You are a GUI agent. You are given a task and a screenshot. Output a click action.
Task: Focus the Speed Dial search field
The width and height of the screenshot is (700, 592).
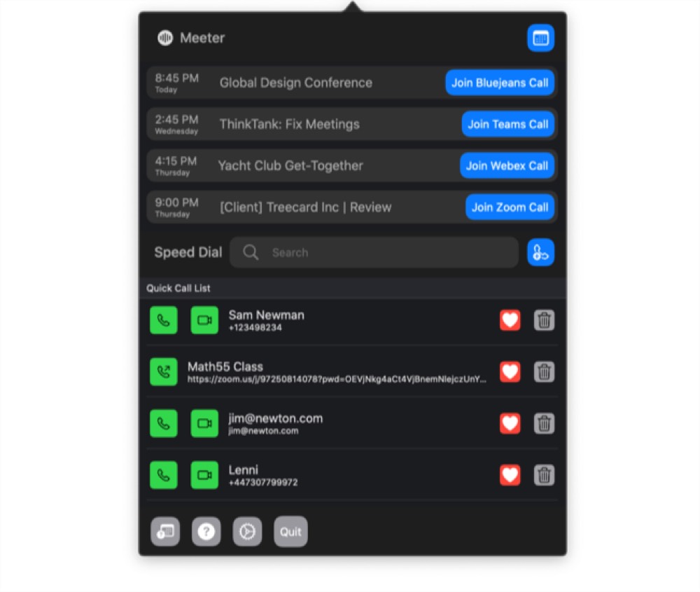tap(374, 252)
